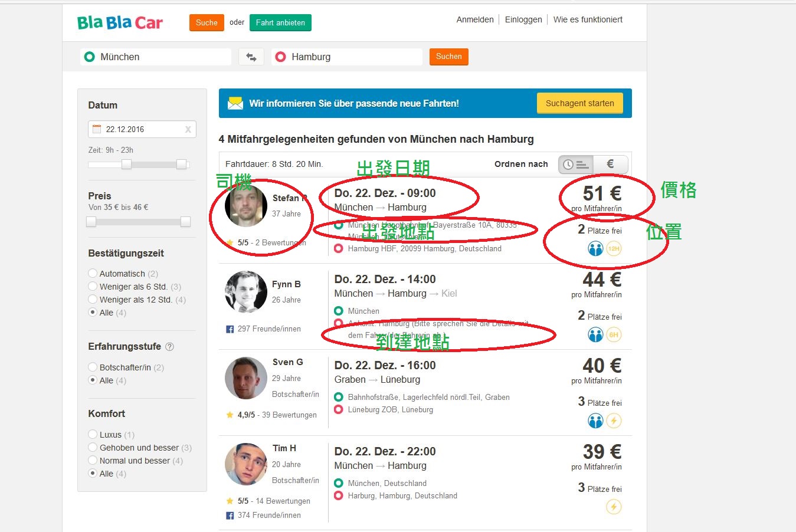Click the calendar icon in the date field

pyautogui.click(x=96, y=129)
